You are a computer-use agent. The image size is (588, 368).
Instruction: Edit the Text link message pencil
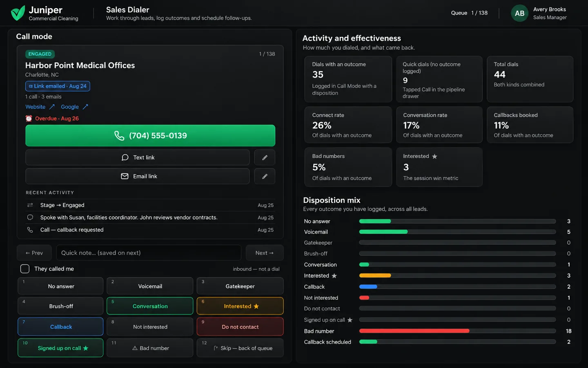265,157
